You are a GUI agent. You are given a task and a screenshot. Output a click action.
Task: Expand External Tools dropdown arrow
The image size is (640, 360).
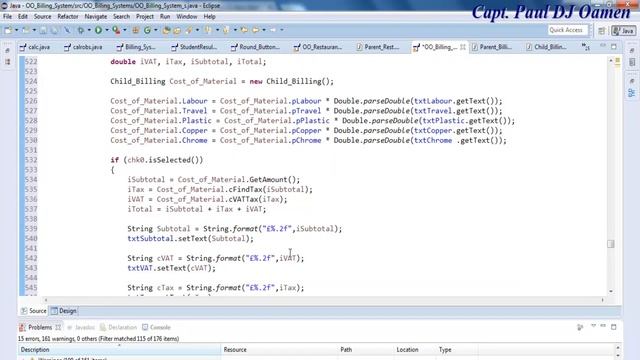125,30
